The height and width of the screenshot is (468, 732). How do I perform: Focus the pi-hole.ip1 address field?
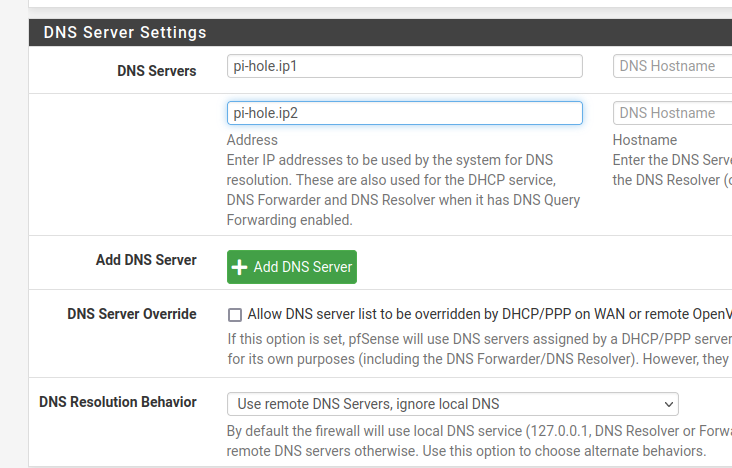(x=404, y=66)
